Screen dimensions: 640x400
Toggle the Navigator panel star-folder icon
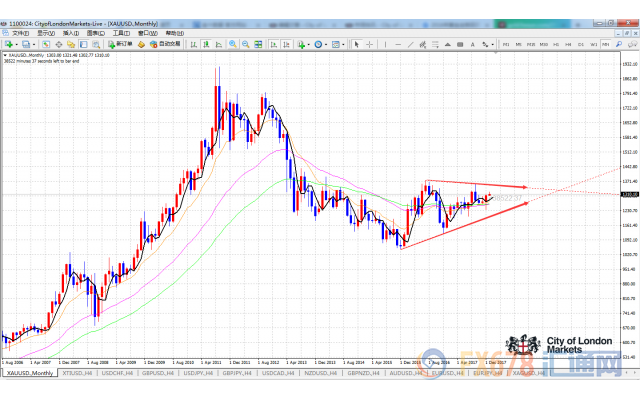tap(71, 44)
